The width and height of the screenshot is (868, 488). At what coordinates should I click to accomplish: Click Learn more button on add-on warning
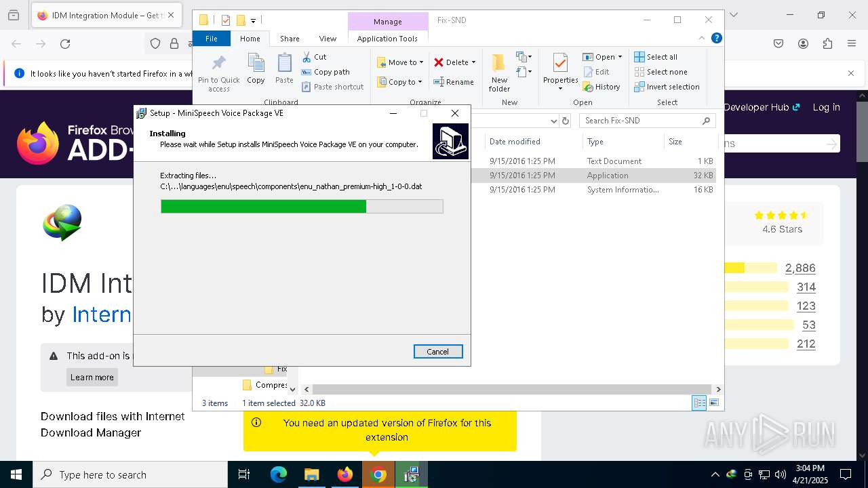click(92, 378)
